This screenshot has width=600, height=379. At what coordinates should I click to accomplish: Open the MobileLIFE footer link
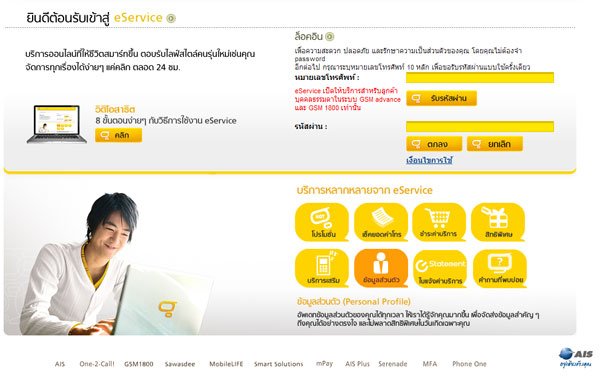tap(226, 364)
